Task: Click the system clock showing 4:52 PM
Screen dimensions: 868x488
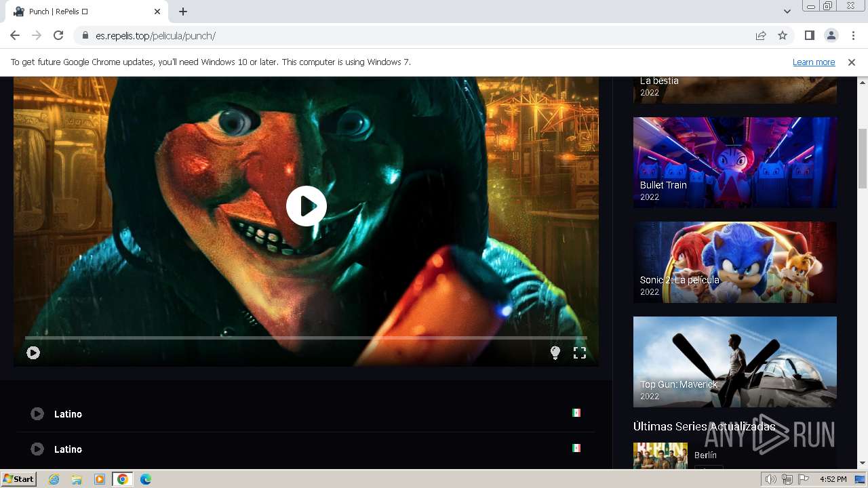Action: 833,479
